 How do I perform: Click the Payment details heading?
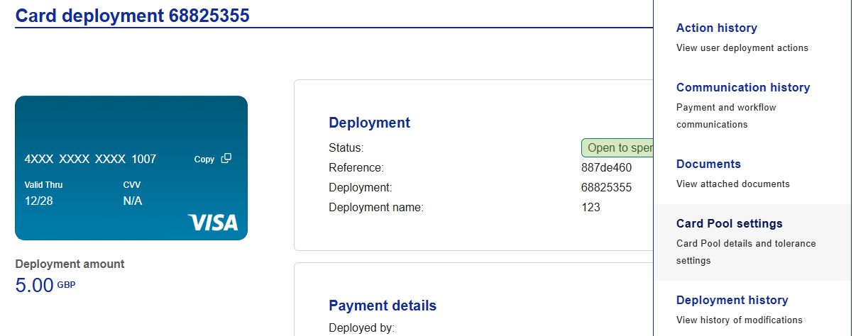pyautogui.click(x=383, y=306)
